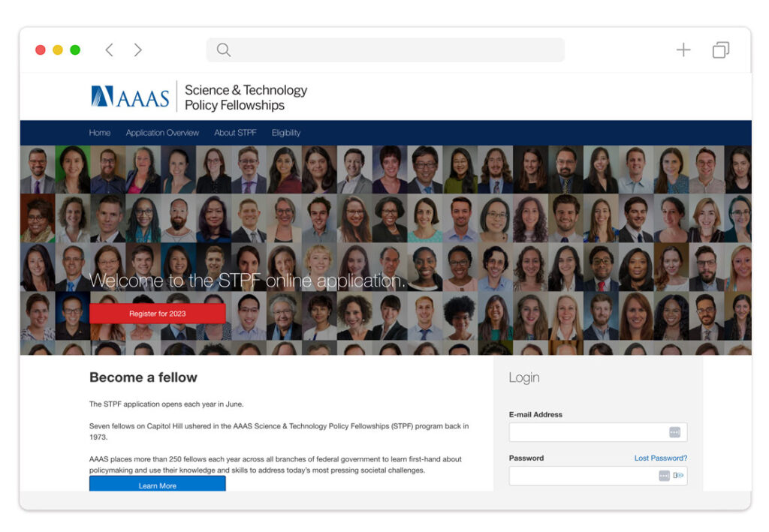769x532 pixels.
Task: Click the red close window button
Action: 41,50
